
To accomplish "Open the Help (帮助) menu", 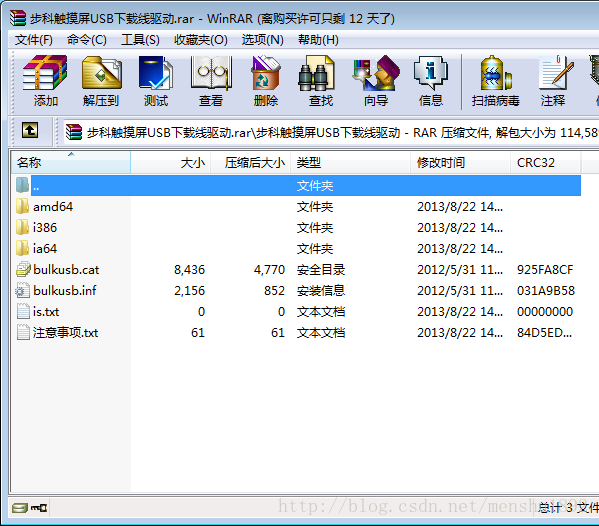I will point(318,39).
